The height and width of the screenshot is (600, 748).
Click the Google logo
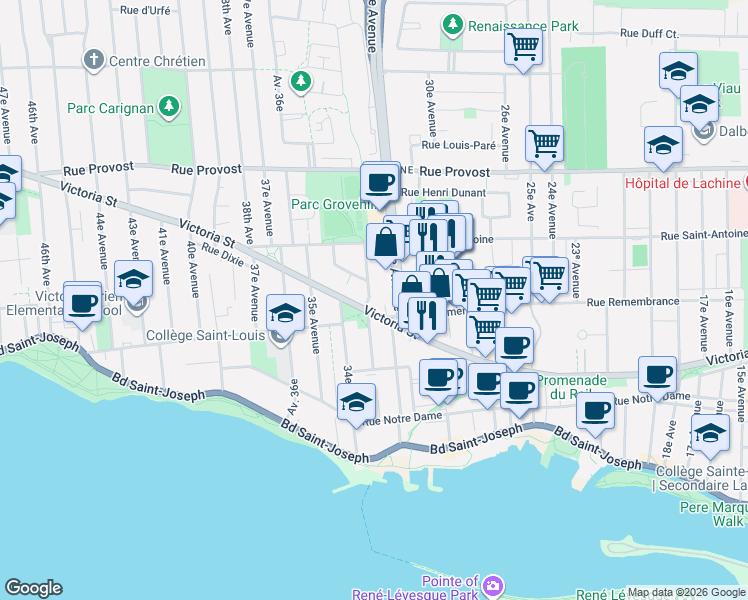coord(33,588)
